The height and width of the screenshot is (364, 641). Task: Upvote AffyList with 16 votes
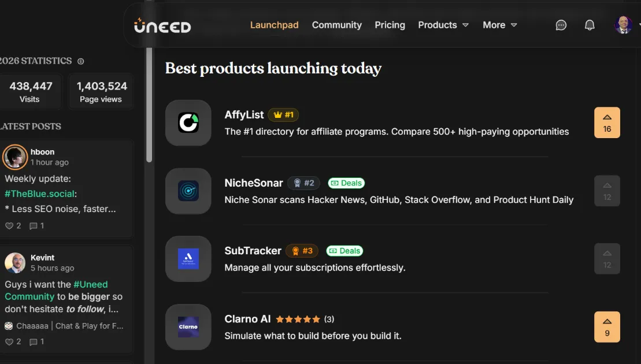pos(607,122)
